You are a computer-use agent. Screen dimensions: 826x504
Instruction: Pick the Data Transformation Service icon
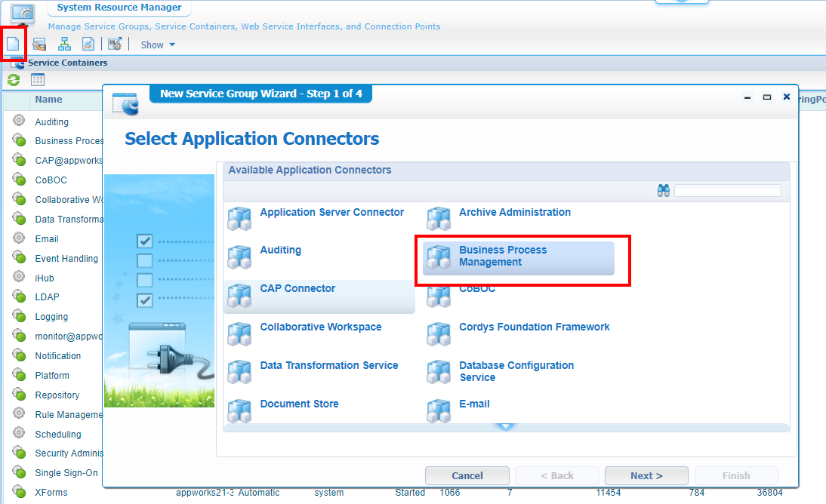[239, 372]
